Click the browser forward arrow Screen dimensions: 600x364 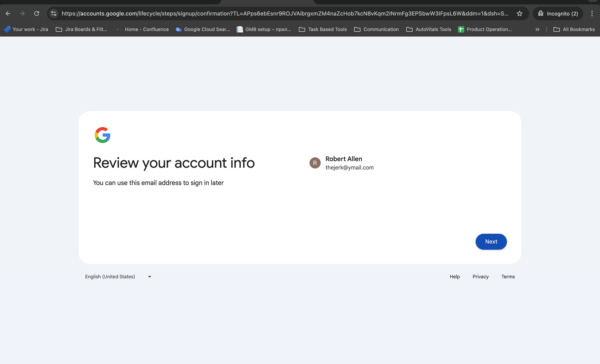22,14
